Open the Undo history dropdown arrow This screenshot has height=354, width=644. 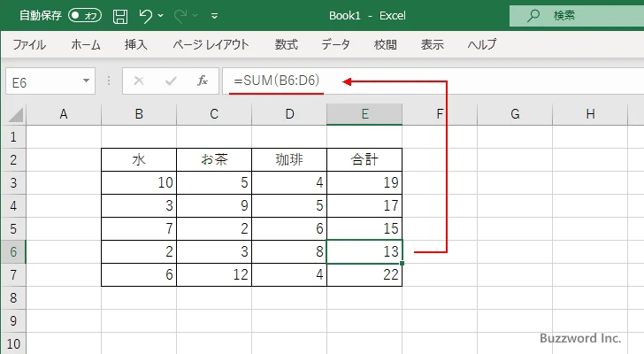coord(161,16)
